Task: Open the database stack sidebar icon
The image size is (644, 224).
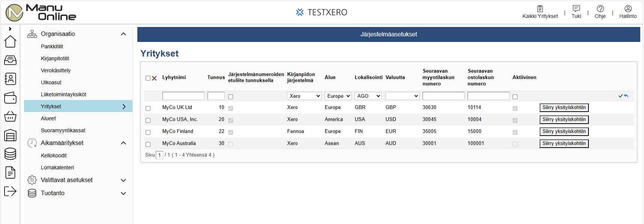Action: (x=10, y=154)
